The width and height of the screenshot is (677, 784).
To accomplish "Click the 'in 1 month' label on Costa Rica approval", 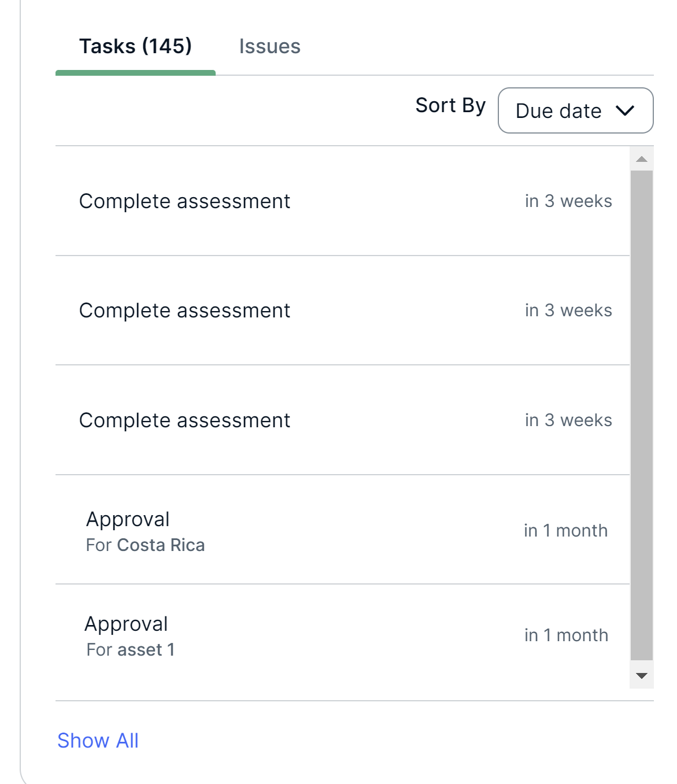I will click(566, 530).
